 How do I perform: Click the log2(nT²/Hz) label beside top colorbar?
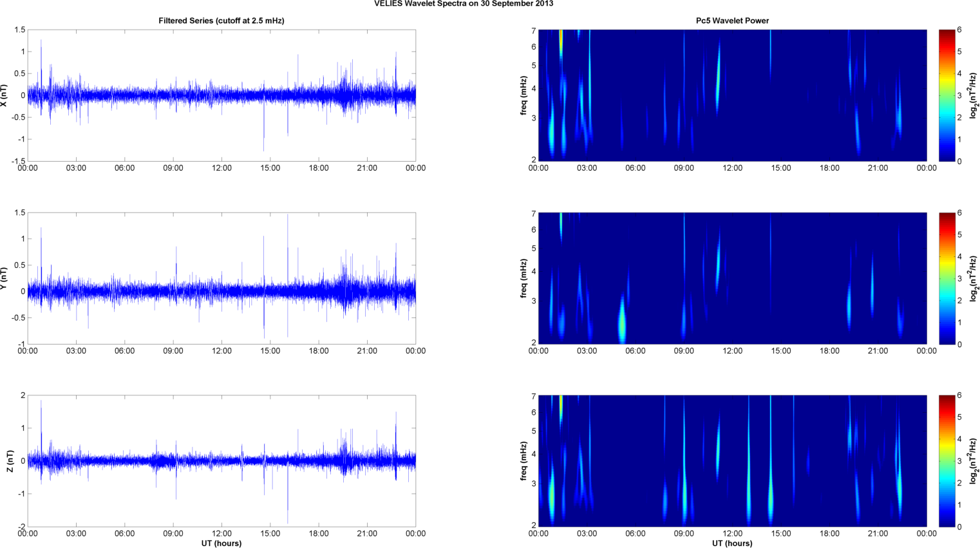coord(974,95)
